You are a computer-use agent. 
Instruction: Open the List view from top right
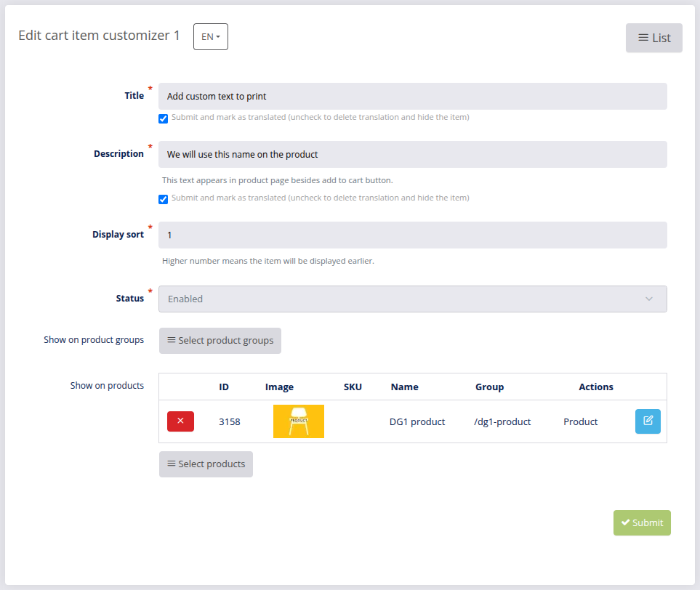pyautogui.click(x=653, y=38)
